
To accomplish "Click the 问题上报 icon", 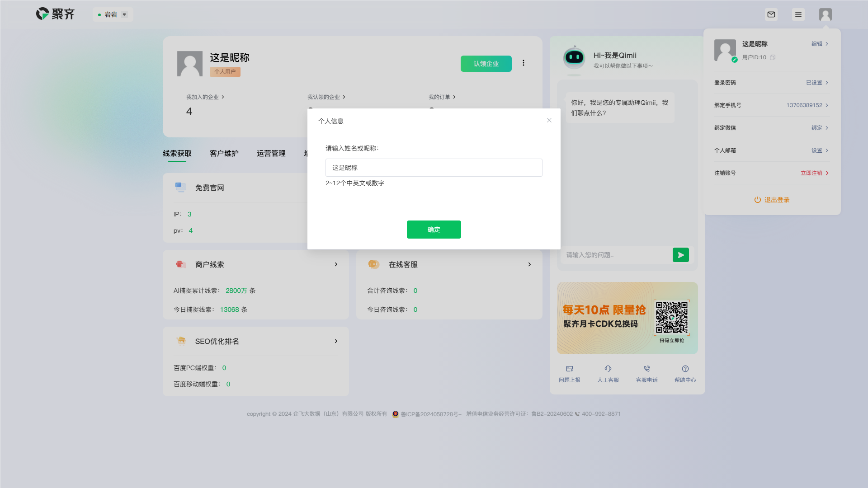I will point(570,369).
